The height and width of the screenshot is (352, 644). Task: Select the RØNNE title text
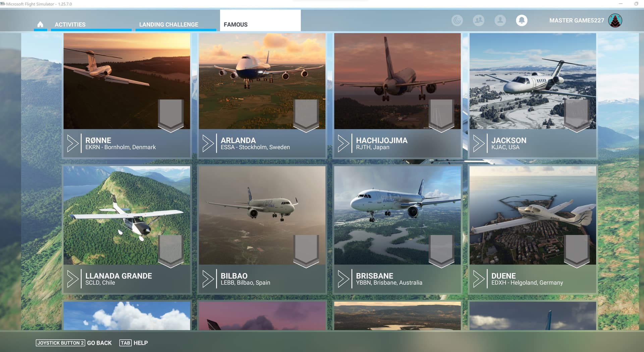[x=98, y=140]
